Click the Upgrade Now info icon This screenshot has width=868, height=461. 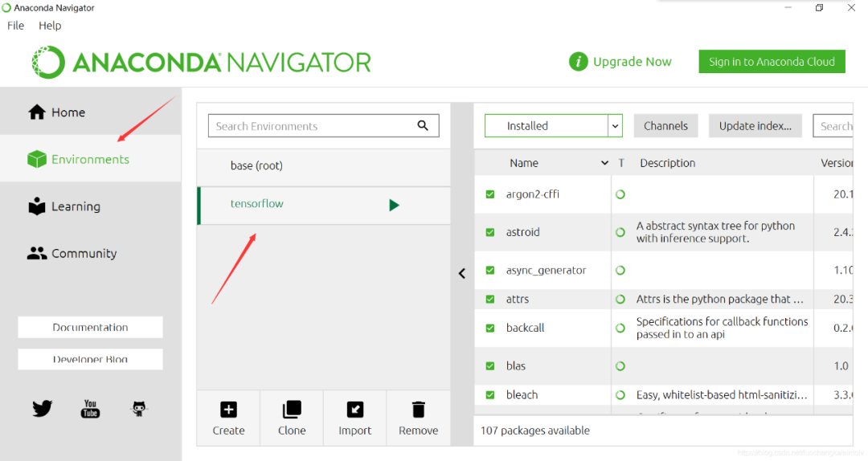(578, 61)
